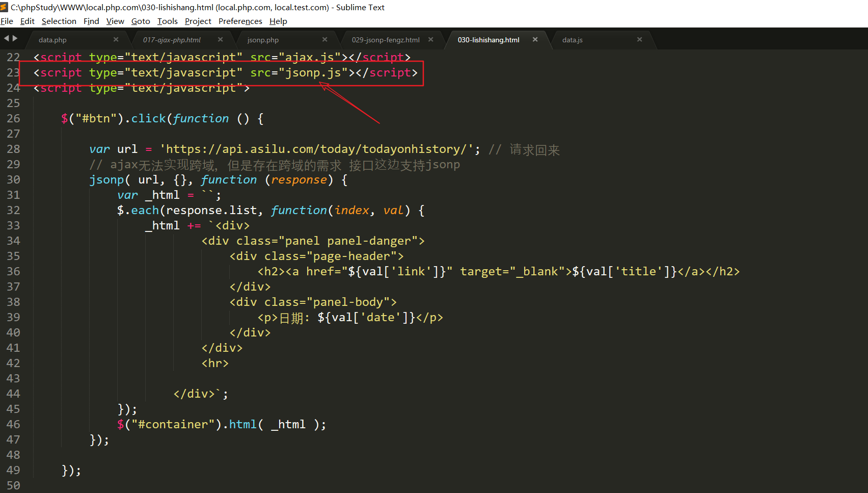This screenshot has height=493, width=868.
Task: Click line number 28 in the gutter
Action: click(x=13, y=149)
